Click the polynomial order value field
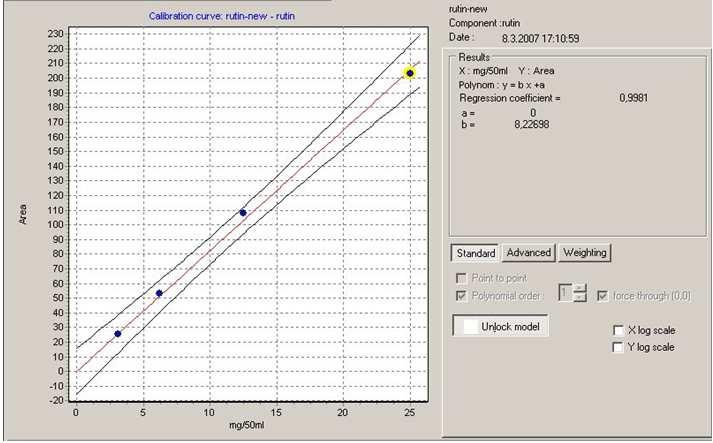Screen dimensions: 713x443 click(x=565, y=293)
